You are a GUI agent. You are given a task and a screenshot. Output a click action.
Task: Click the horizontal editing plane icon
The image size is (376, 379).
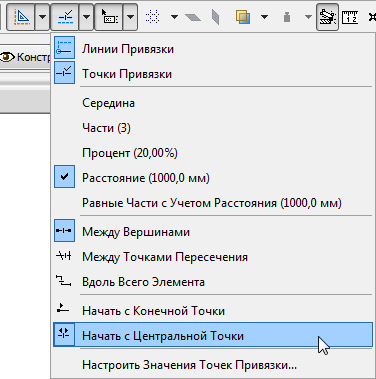click(193, 17)
